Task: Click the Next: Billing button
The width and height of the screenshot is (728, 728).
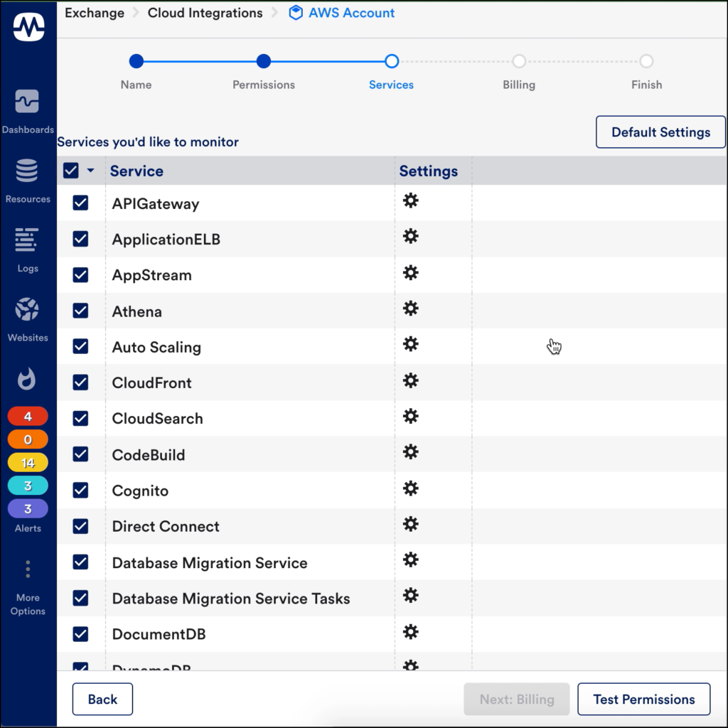Action: (517, 700)
